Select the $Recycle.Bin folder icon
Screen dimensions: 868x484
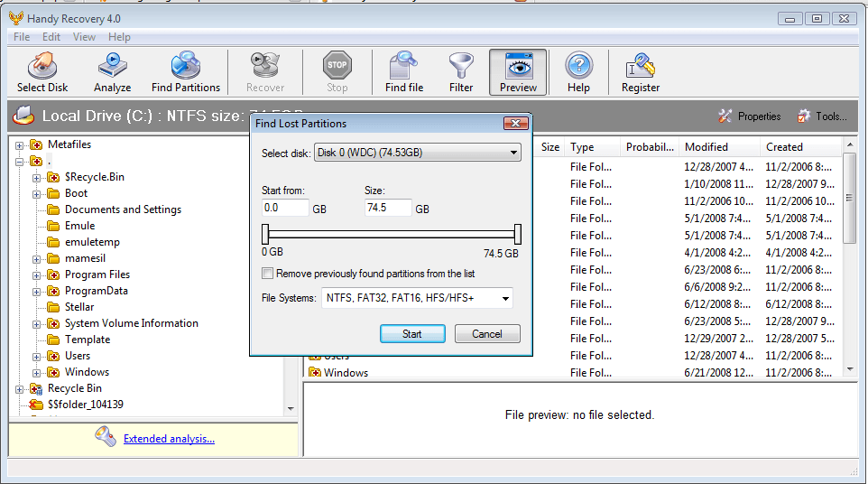(53, 177)
